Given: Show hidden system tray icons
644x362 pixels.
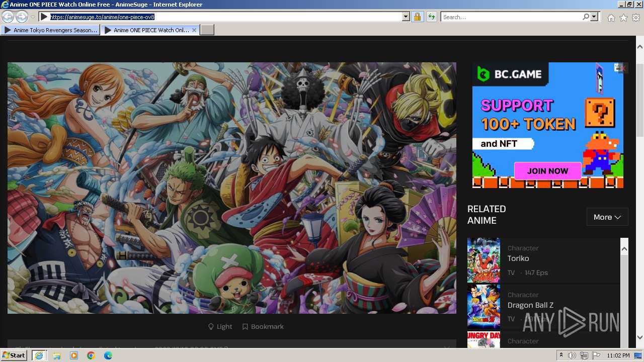Looking at the screenshot, I should 561,355.
